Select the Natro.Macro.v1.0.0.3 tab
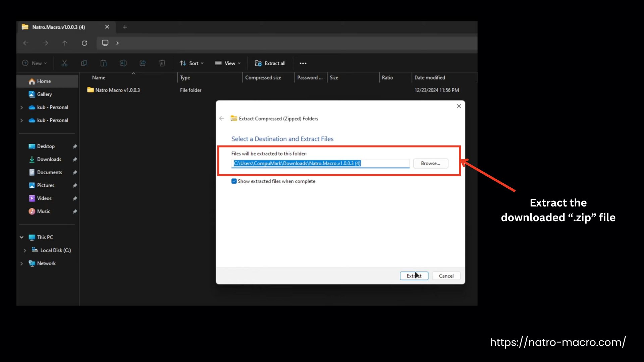 tap(58, 27)
